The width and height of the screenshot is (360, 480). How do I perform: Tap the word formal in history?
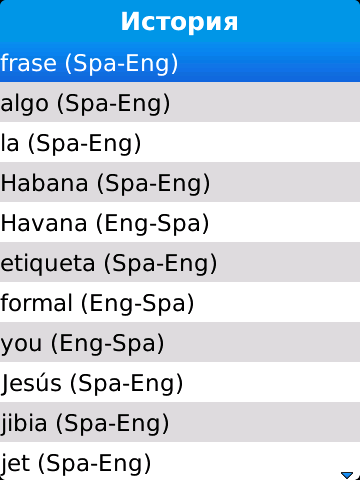(x=36, y=302)
